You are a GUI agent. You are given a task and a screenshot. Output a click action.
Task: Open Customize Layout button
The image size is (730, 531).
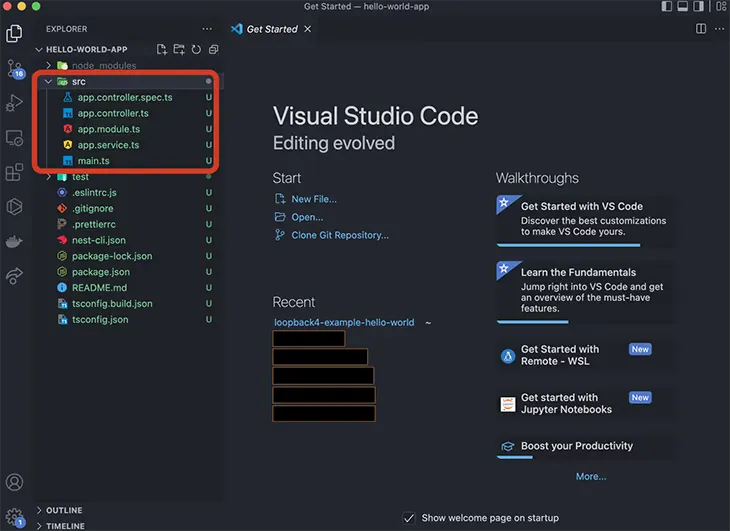pos(721,6)
